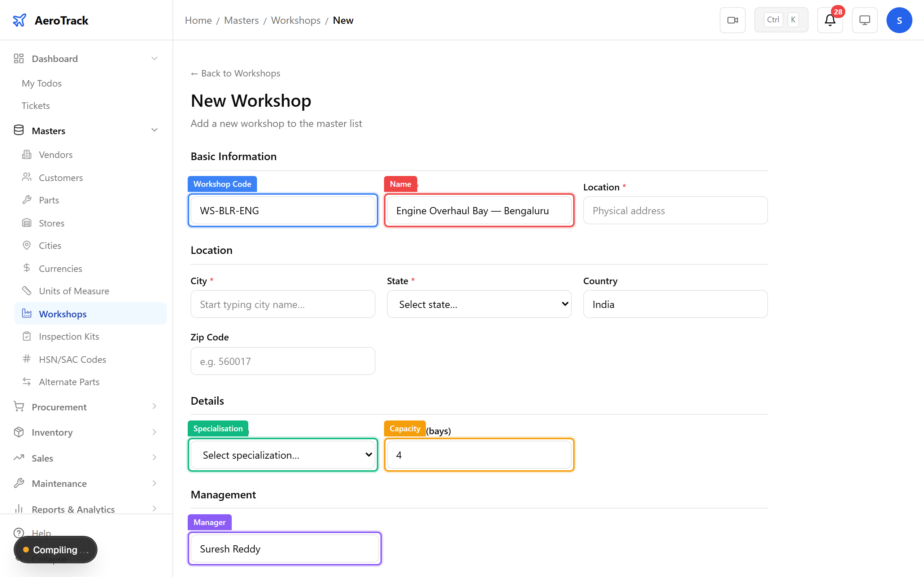Click the Currencies dollar icon

coord(27,268)
